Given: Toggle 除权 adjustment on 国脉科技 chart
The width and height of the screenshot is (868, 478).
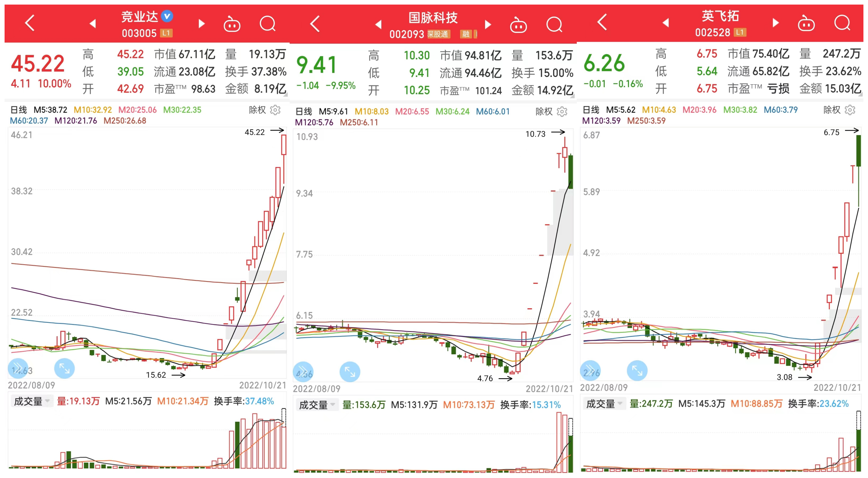Looking at the screenshot, I should pos(544,112).
